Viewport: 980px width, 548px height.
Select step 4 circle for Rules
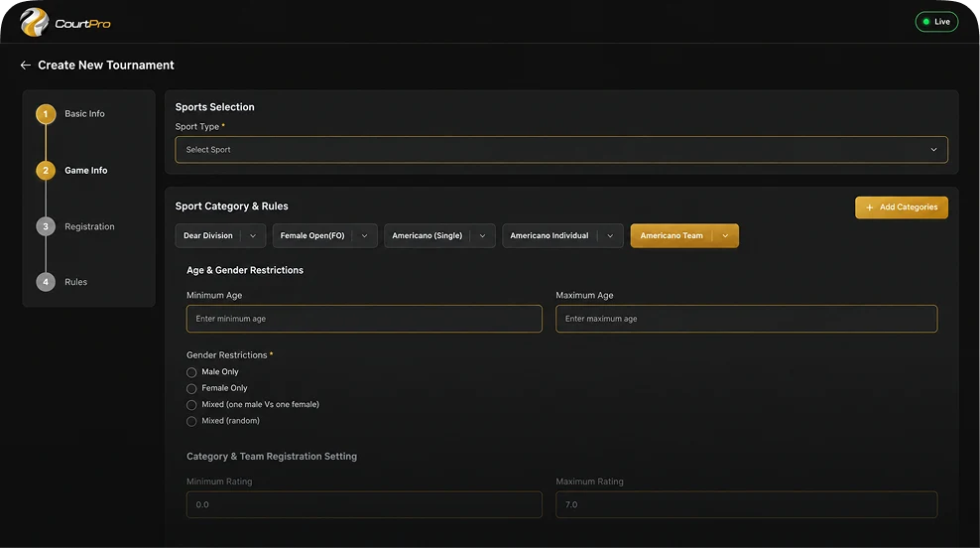pos(46,282)
